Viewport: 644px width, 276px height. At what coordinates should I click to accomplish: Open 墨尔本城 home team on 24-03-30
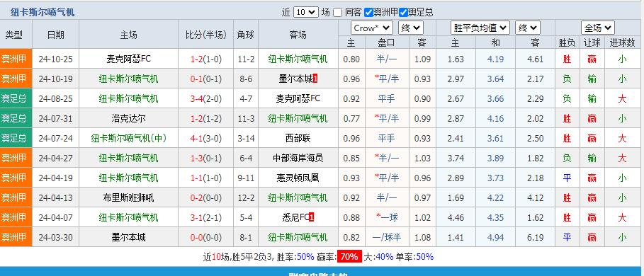(x=128, y=237)
